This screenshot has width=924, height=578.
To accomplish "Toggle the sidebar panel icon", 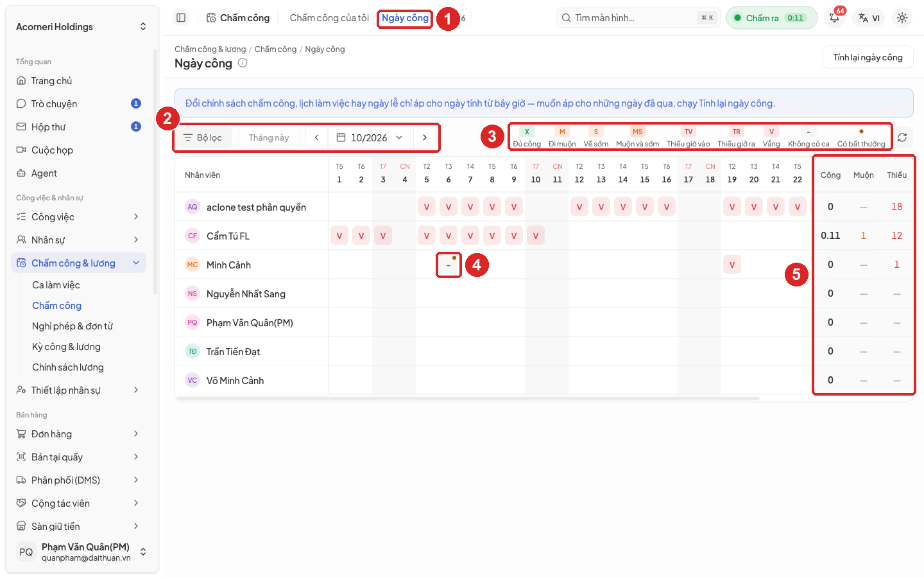I will click(181, 18).
